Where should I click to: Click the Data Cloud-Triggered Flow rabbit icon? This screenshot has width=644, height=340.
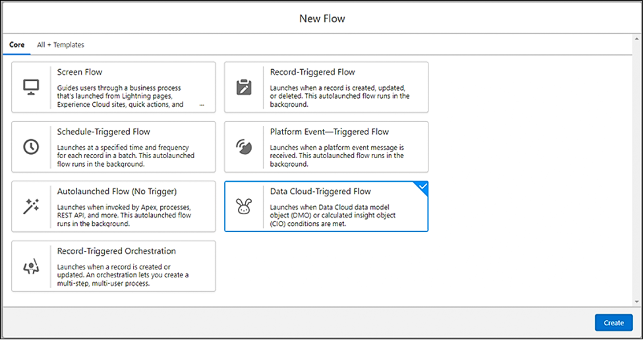pos(244,206)
